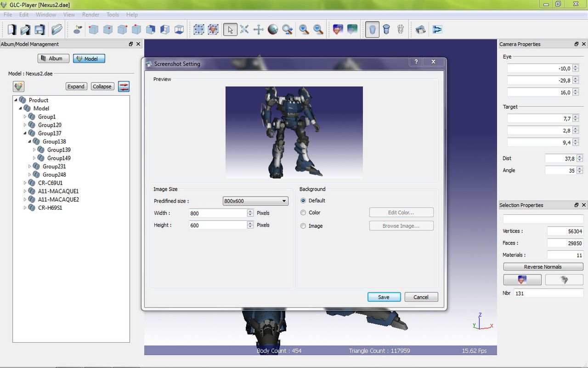
Task: Click the colored gem button under Reverse Normals
Action: pos(522,280)
